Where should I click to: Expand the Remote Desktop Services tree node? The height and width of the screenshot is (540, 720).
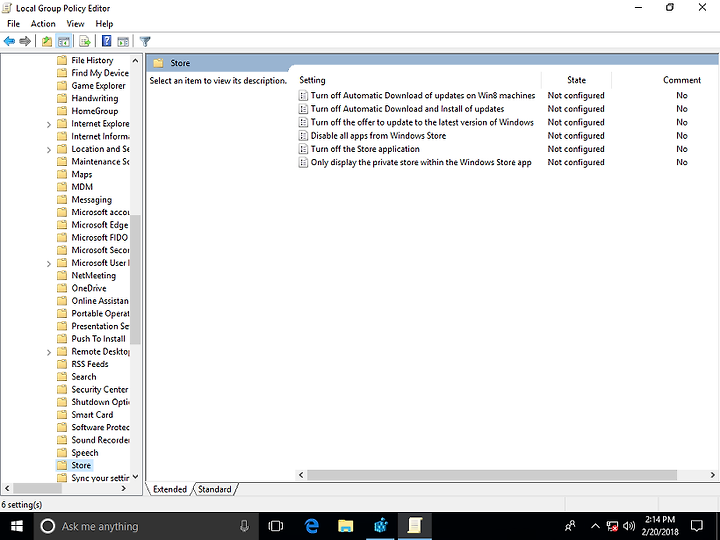tap(49, 352)
